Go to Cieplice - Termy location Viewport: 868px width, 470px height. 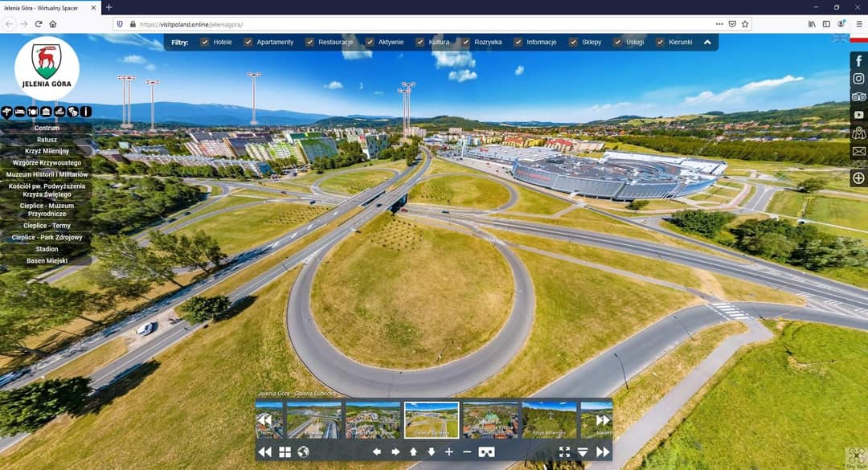coord(47,226)
